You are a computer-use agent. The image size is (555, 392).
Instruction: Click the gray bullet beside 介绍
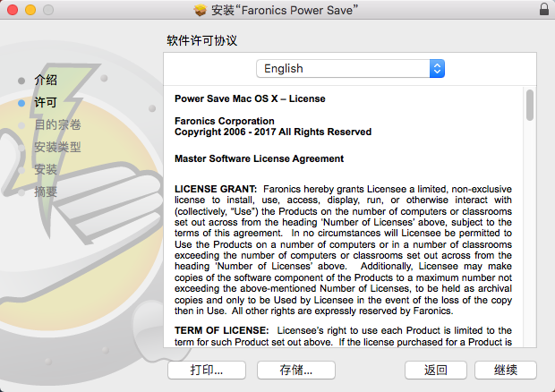[x=21, y=81]
